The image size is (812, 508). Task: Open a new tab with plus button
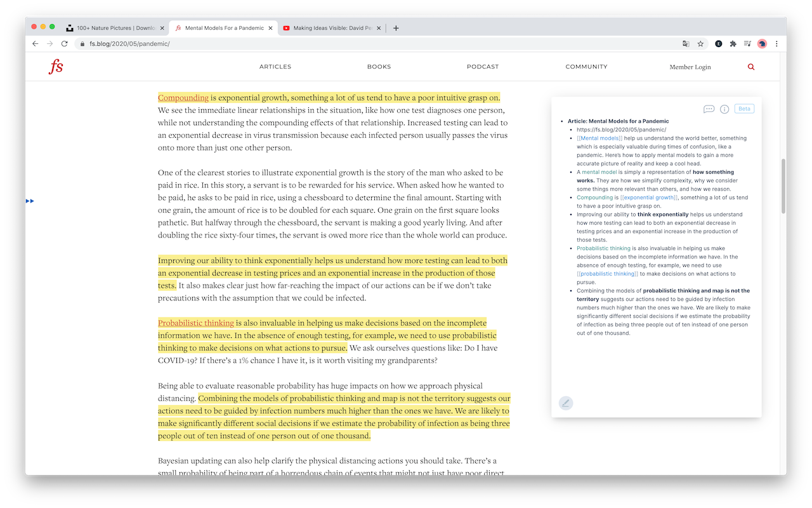(396, 28)
